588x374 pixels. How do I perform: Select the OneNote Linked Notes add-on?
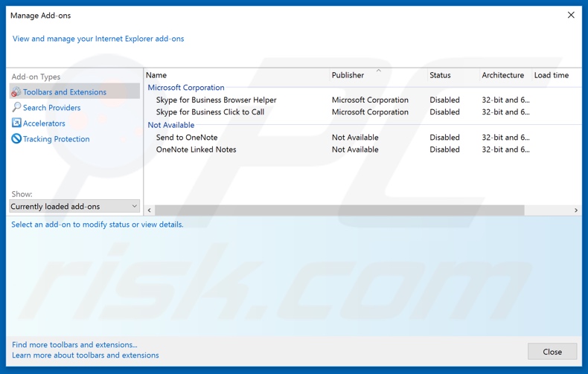pos(196,149)
